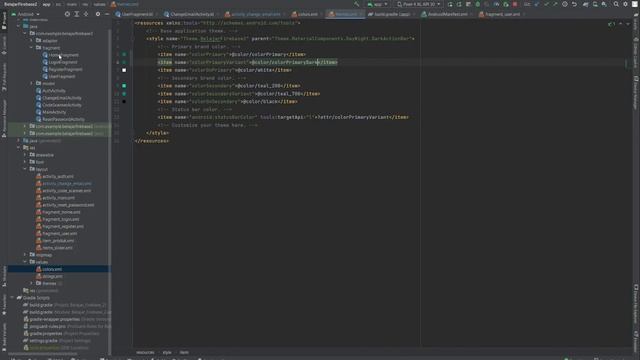The image size is (640, 360).
Task: Expand the drawable folder
Action: [25, 155]
